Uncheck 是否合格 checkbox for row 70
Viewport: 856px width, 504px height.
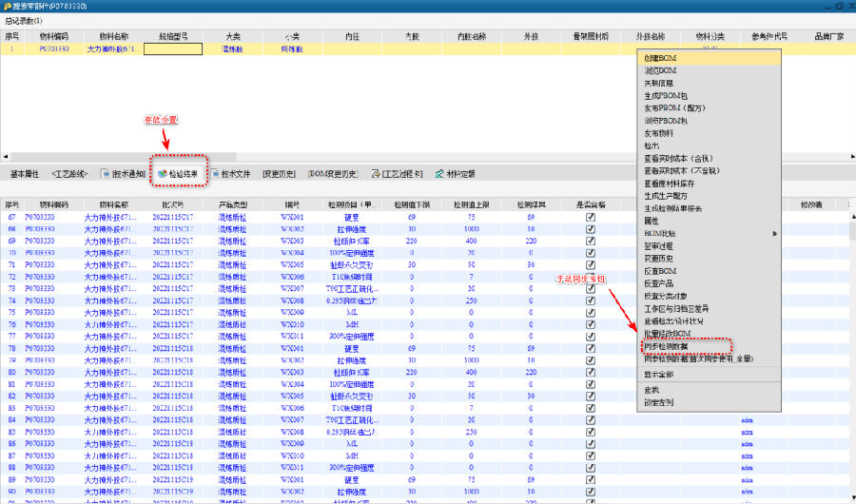(x=591, y=253)
